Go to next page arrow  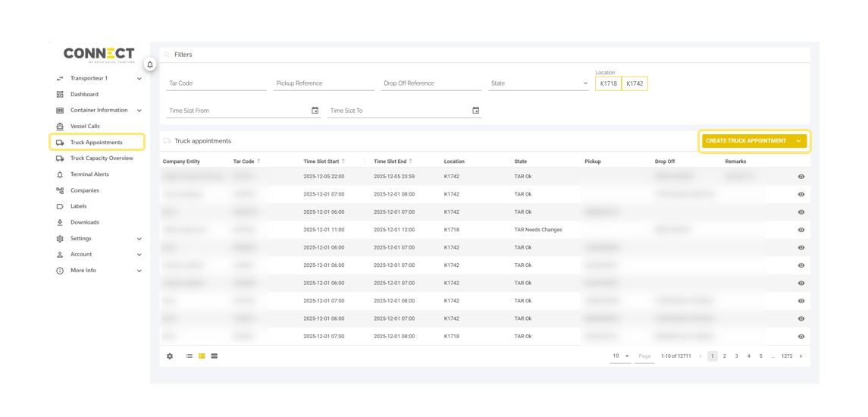(x=801, y=356)
